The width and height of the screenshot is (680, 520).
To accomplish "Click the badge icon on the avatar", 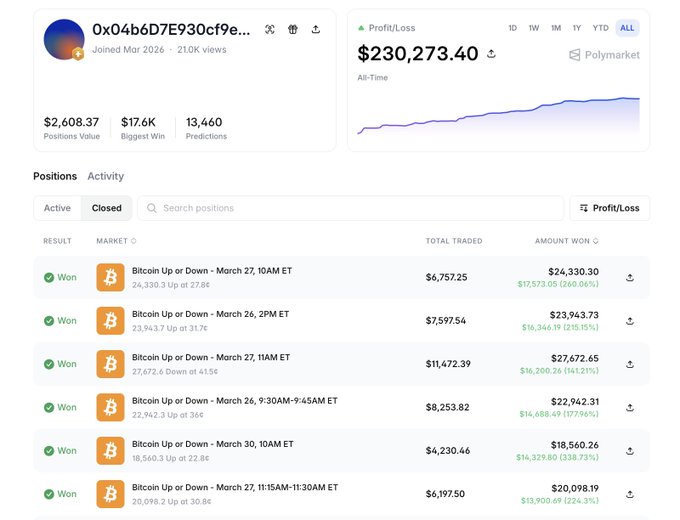I will coord(78,54).
